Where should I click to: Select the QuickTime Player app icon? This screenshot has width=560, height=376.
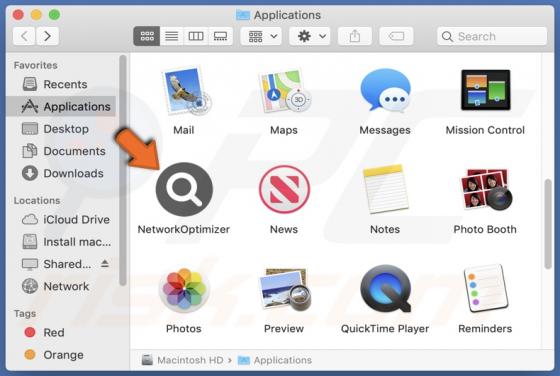[x=385, y=289]
